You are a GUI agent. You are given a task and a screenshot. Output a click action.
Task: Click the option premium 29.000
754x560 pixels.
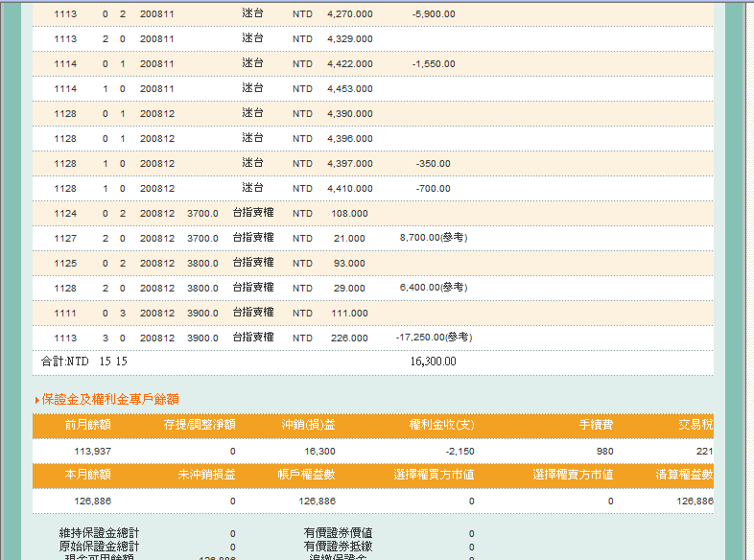click(x=349, y=289)
